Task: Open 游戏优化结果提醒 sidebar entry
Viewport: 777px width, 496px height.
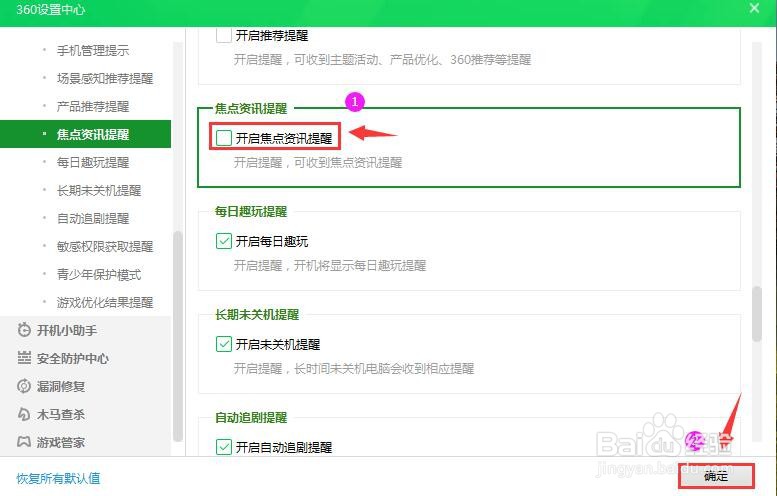Action: click(105, 302)
